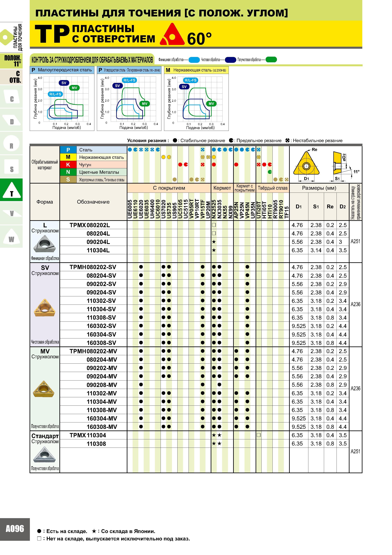Click the Кермет column group header
This screenshot has width=392, height=555.
point(222,188)
